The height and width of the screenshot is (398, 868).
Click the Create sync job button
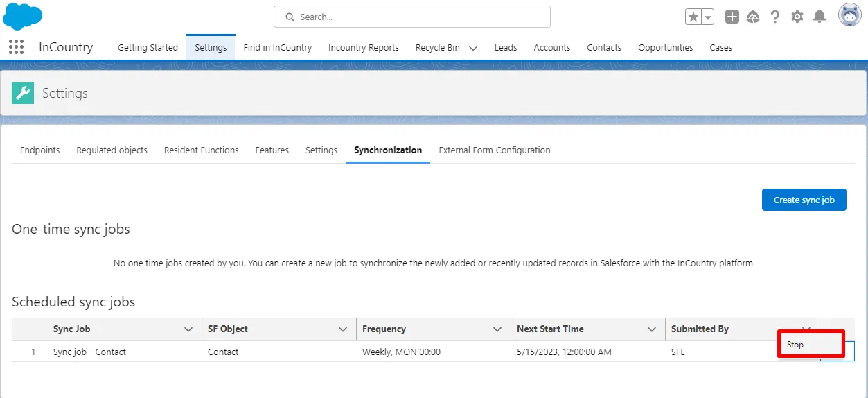[x=804, y=200]
